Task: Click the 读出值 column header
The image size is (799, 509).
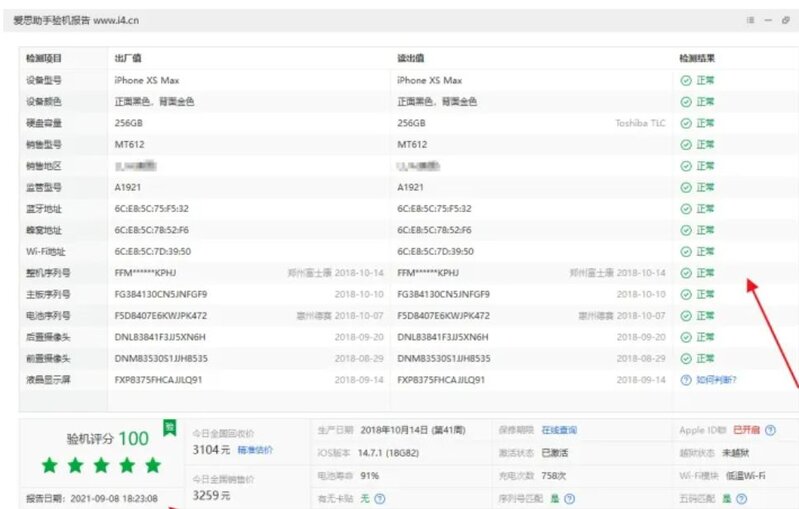Action: click(410, 58)
